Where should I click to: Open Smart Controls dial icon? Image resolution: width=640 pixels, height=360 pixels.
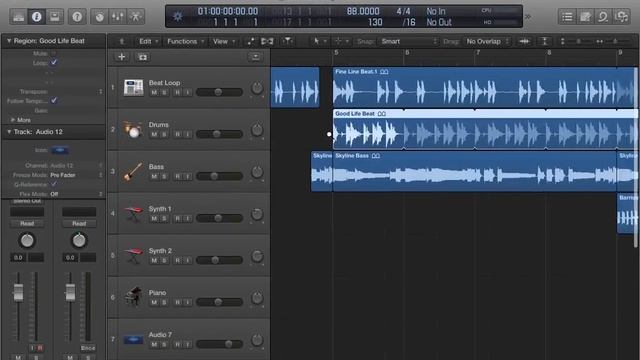click(100, 16)
